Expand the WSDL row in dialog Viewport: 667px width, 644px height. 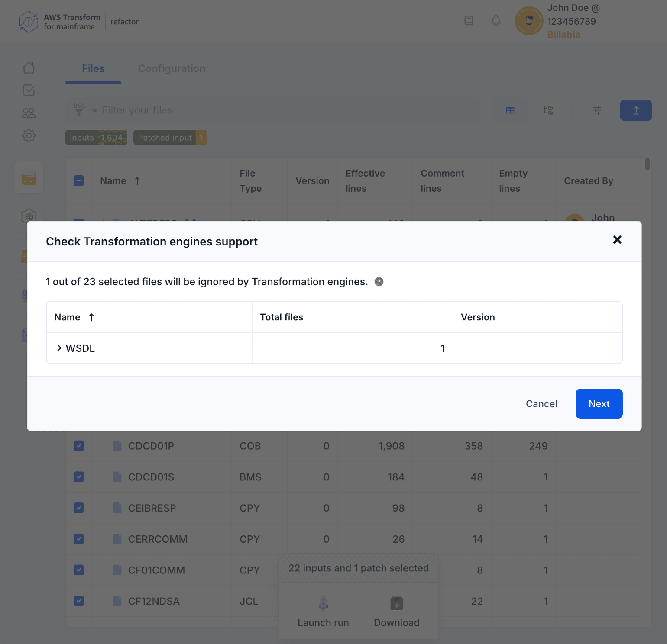[x=58, y=348]
